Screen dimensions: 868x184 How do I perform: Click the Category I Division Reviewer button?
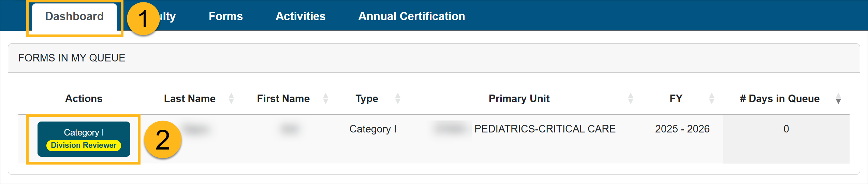coord(84,139)
